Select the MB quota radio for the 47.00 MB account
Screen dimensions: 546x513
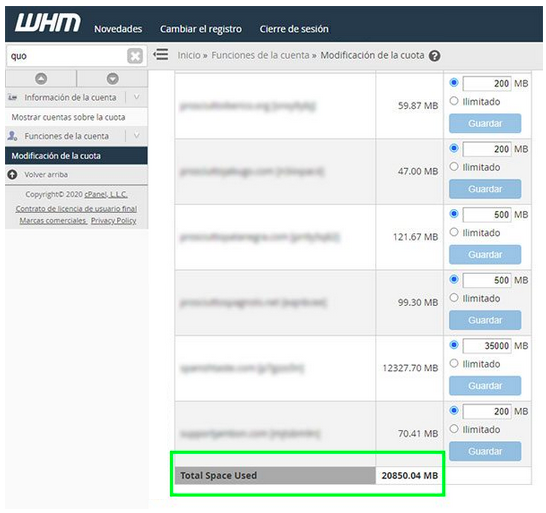pyautogui.click(x=454, y=148)
